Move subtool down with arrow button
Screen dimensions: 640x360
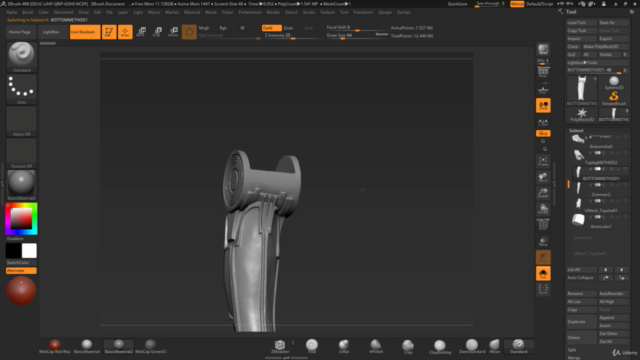click(621, 270)
